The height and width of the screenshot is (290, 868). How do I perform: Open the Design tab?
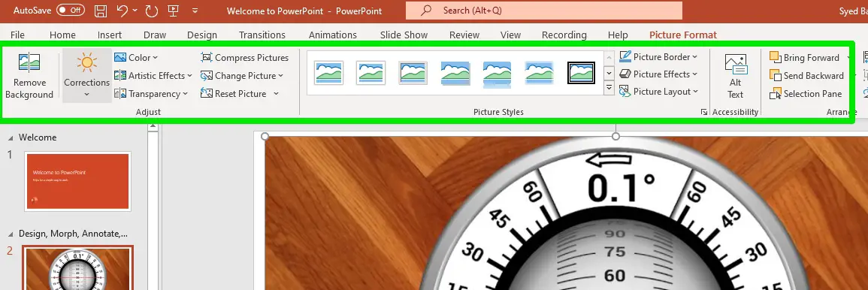point(202,35)
